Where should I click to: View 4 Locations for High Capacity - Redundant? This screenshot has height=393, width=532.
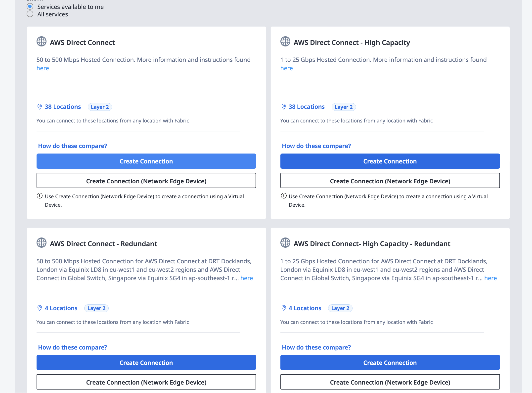coord(305,308)
